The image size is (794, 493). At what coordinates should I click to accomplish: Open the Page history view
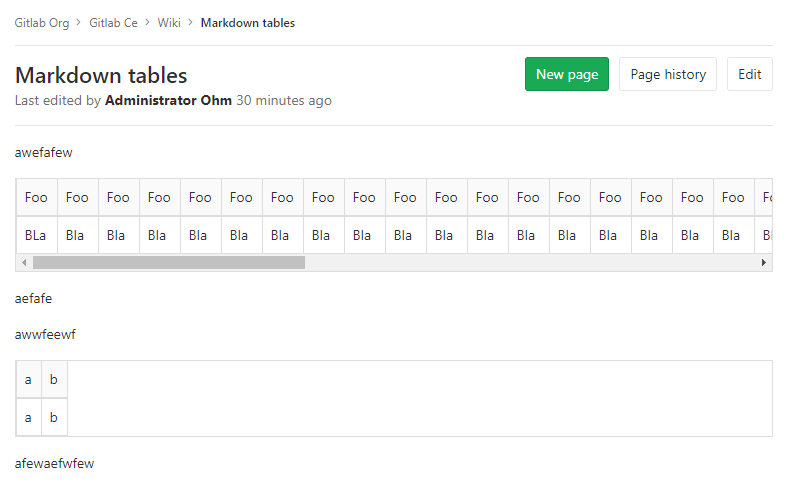click(668, 74)
